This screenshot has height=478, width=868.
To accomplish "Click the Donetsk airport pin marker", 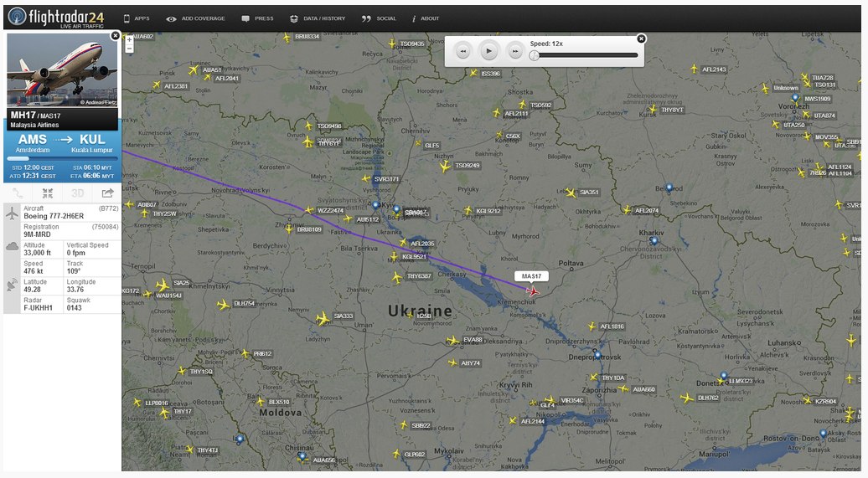I will point(724,376).
